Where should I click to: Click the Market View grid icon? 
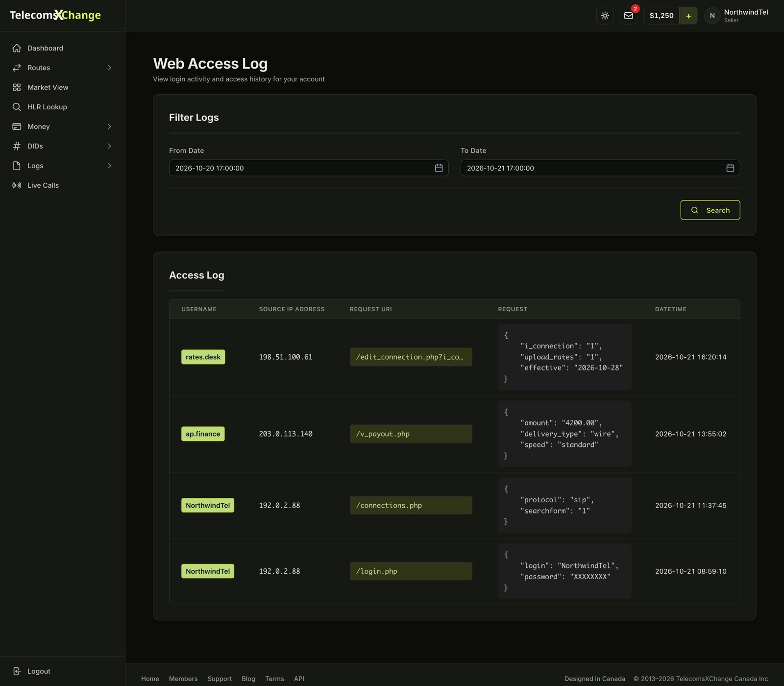coord(17,87)
